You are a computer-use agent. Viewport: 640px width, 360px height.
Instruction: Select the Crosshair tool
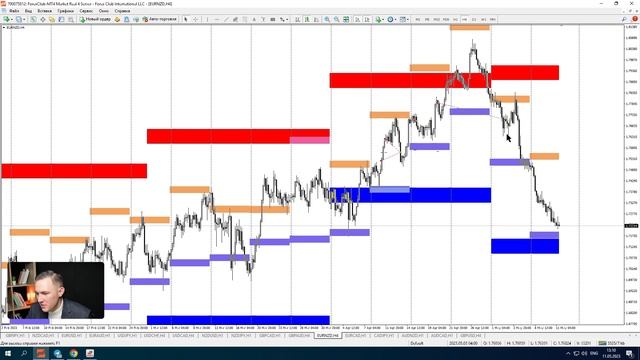[195, 19]
